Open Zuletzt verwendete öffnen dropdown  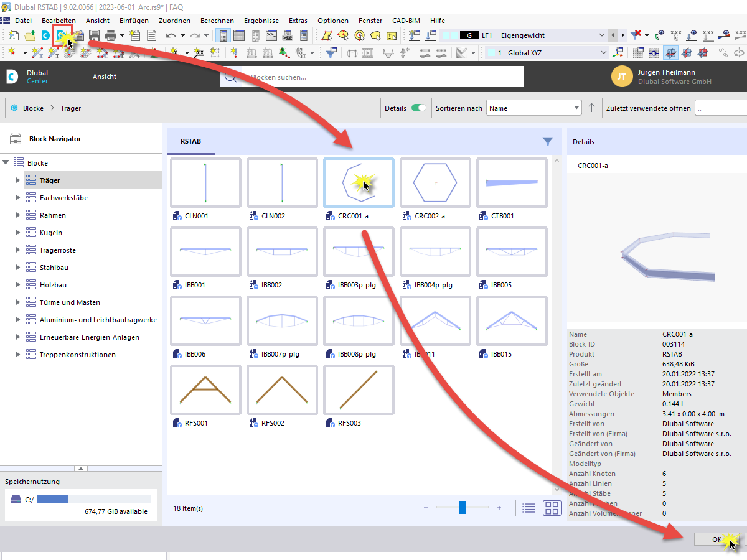coord(721,108)
